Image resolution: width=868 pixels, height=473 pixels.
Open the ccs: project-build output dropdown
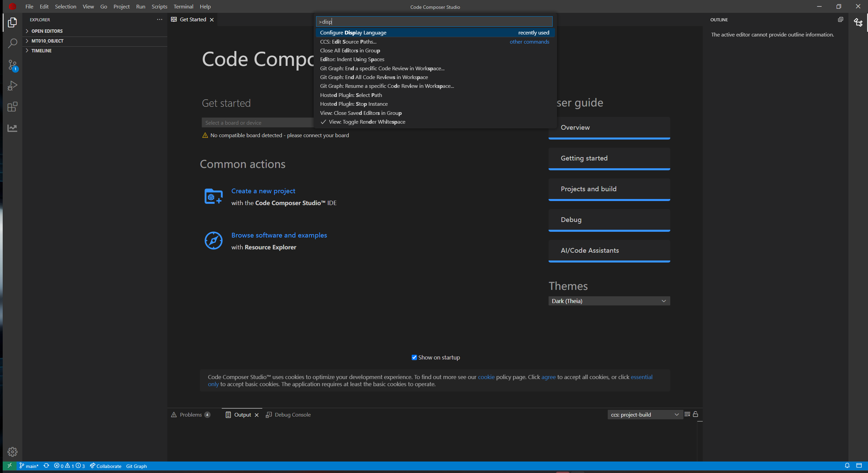(645, 415)
